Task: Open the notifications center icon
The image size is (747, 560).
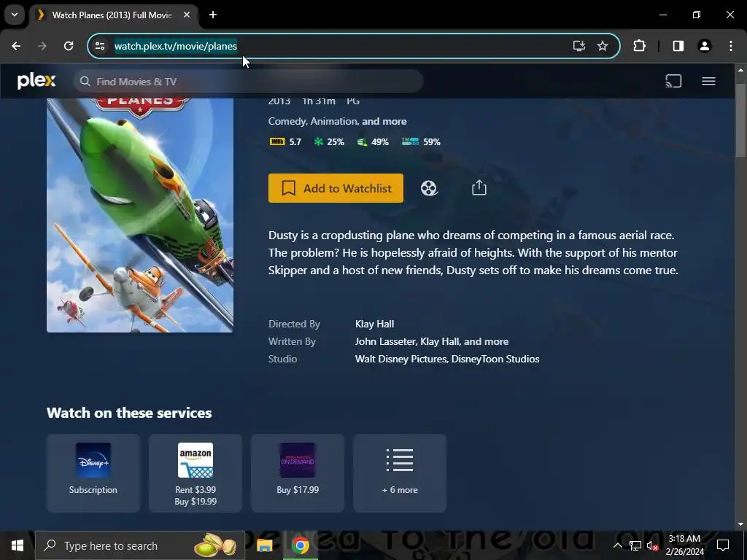Action: [x=723, y=545]
